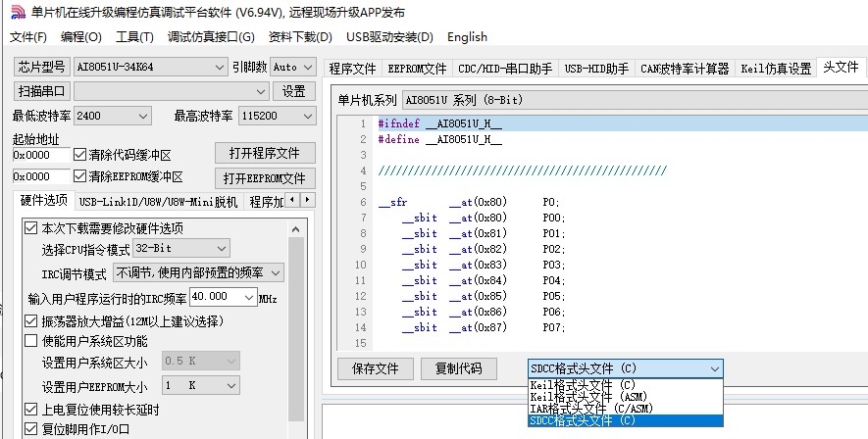Click the code line defining P04
This screenshot has height=439, width=868.
click(484, 280)
